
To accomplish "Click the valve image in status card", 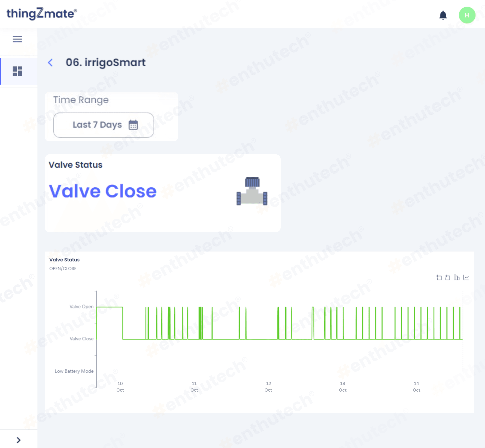I will (x=252, y=191).
